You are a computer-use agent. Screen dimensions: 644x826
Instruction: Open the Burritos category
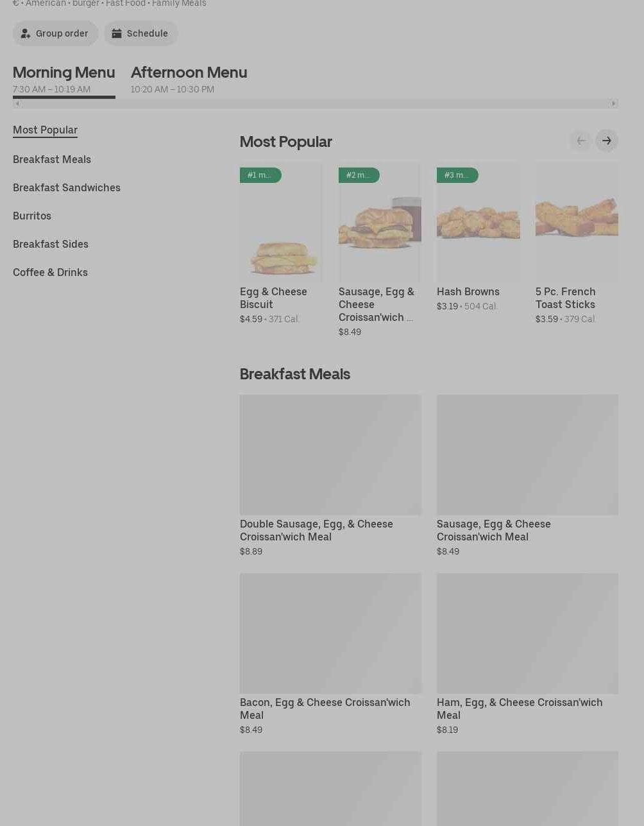tap(32, 216)
